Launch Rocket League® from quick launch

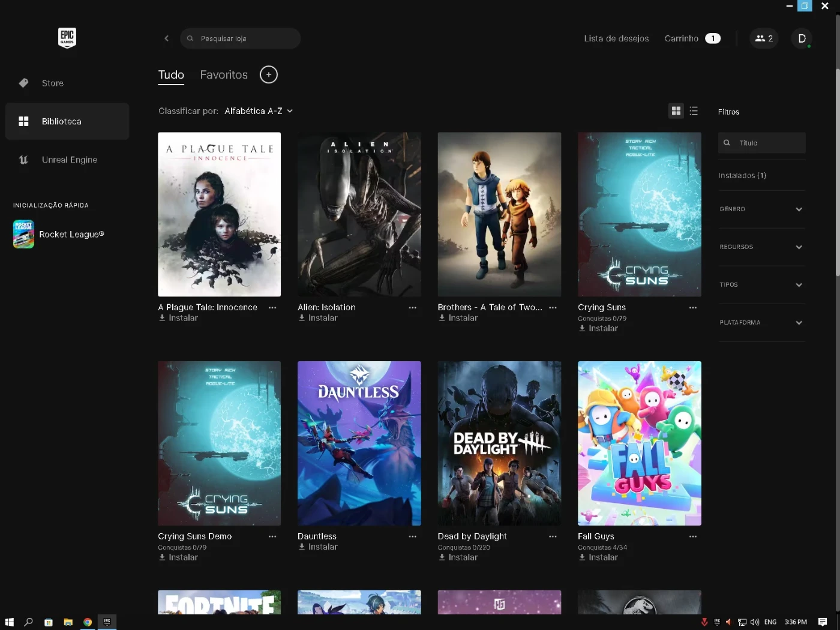tap(71, 234)
